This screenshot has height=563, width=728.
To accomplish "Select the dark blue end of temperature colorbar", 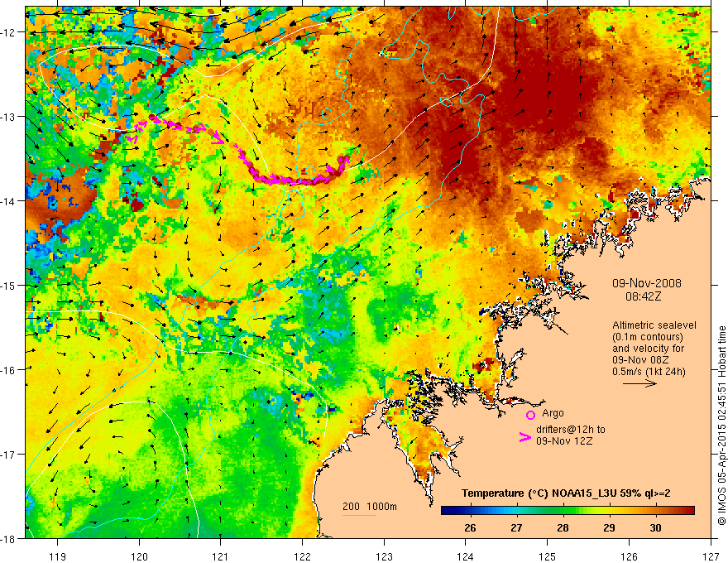I will pyautogui.click(x=448, y=511).
